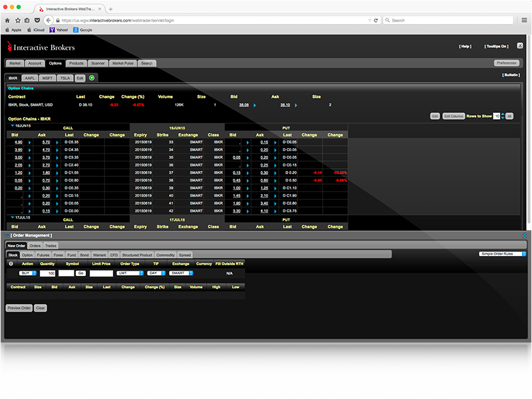The width and height of the screenshot is (532, 399).
Task: Click the arrow next to stock ask 38.10
Action: (296, 105)
